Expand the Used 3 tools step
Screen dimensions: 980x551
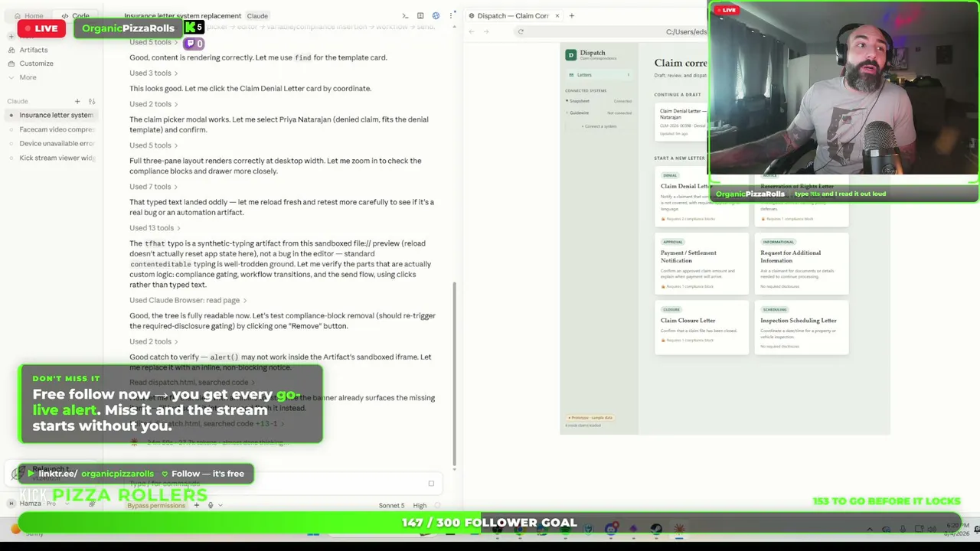point(153,73)
